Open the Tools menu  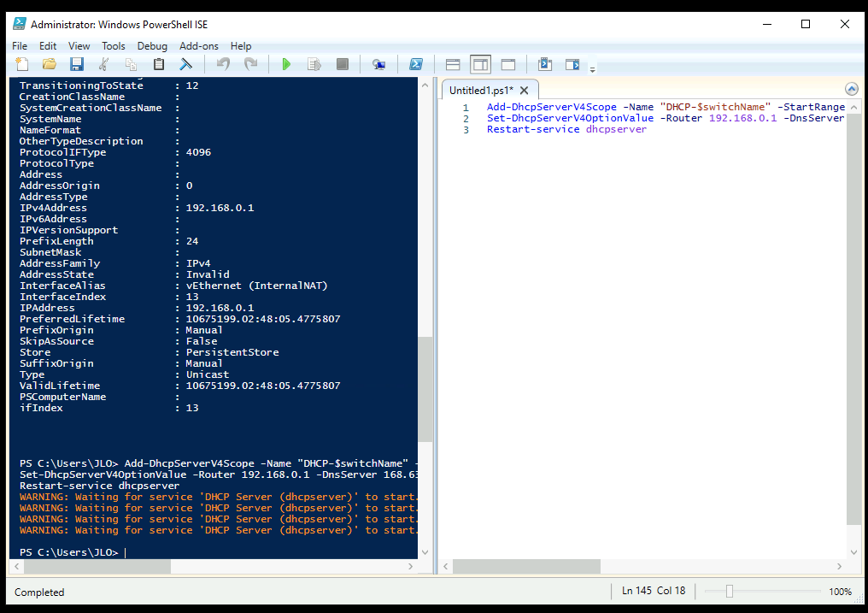(x=113, y=46)
